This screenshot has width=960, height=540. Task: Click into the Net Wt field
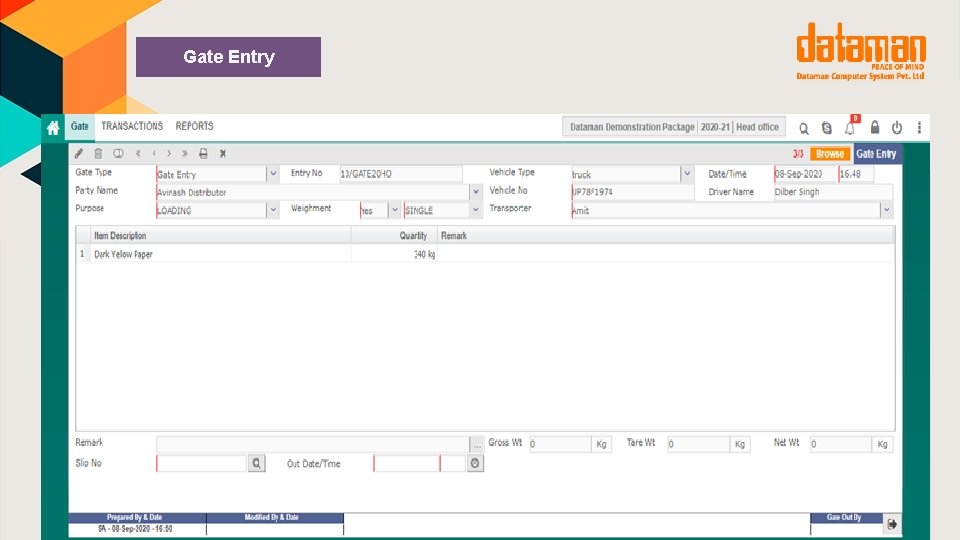(x=841, y=444)
